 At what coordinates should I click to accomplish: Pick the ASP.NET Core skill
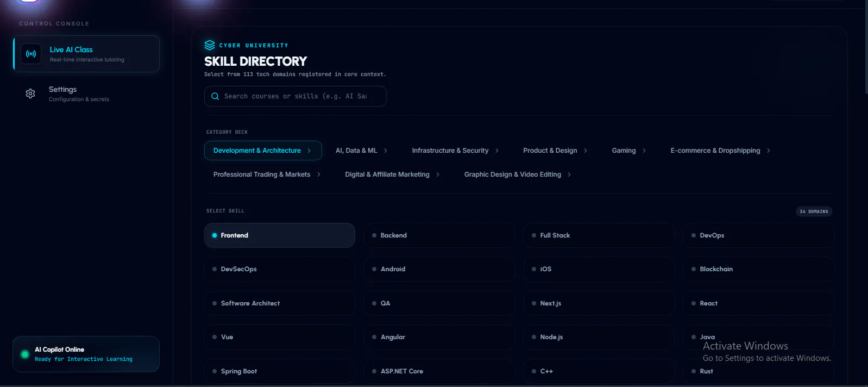pyautogui.click(x=439, y=371)
